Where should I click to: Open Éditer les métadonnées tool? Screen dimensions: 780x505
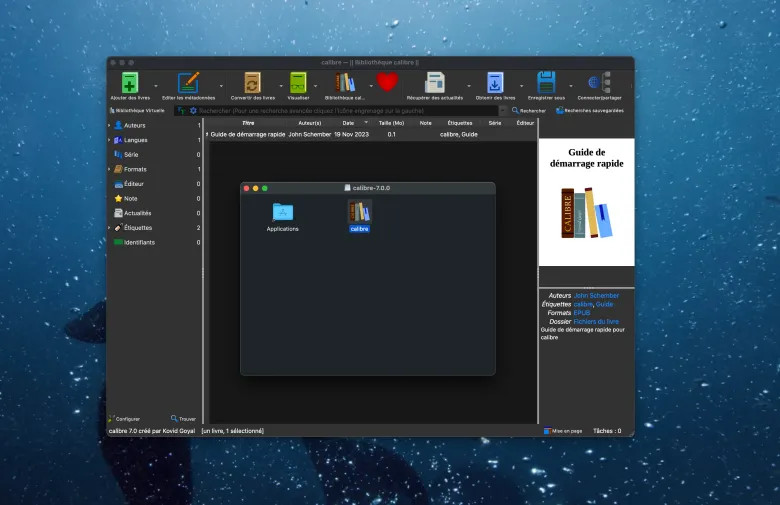coord(188,82)
